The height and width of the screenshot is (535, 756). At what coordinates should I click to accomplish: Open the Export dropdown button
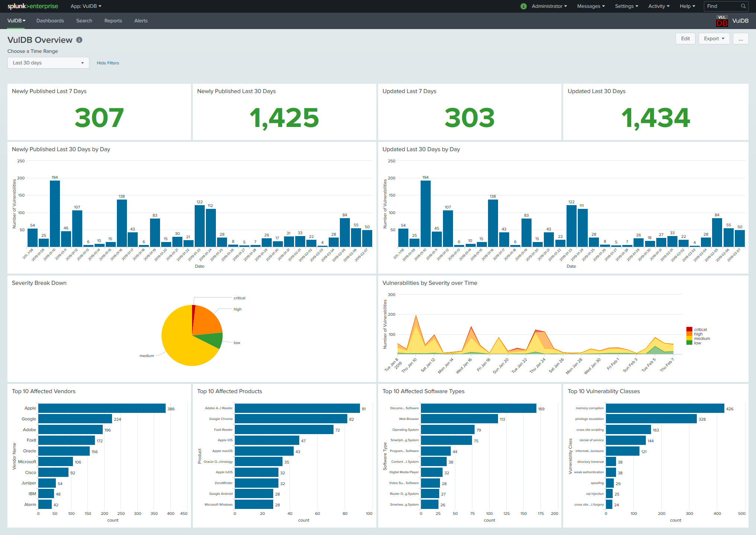(x=714, y=39)
